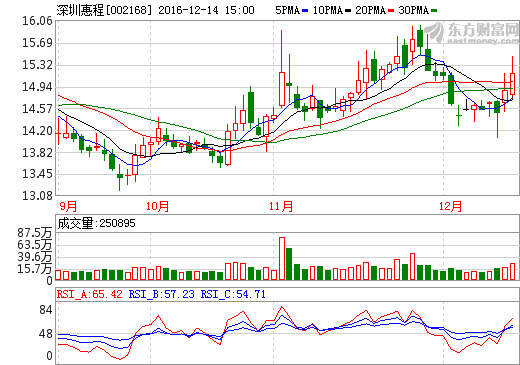
Task: Click the blue swatch beside 5PMA
Action: [305, 11]
